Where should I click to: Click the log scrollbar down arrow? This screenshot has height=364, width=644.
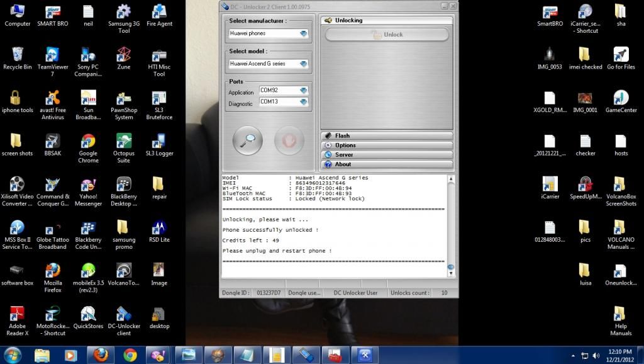click(450, 273)
